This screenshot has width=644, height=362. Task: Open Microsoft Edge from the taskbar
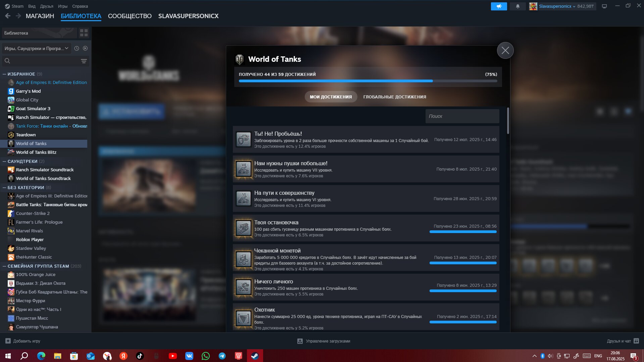tap(41, 356)
